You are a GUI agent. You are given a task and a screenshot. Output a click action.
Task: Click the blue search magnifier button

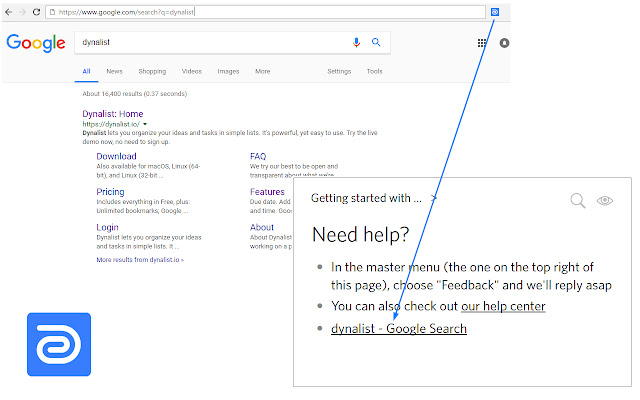click(376, 42)
